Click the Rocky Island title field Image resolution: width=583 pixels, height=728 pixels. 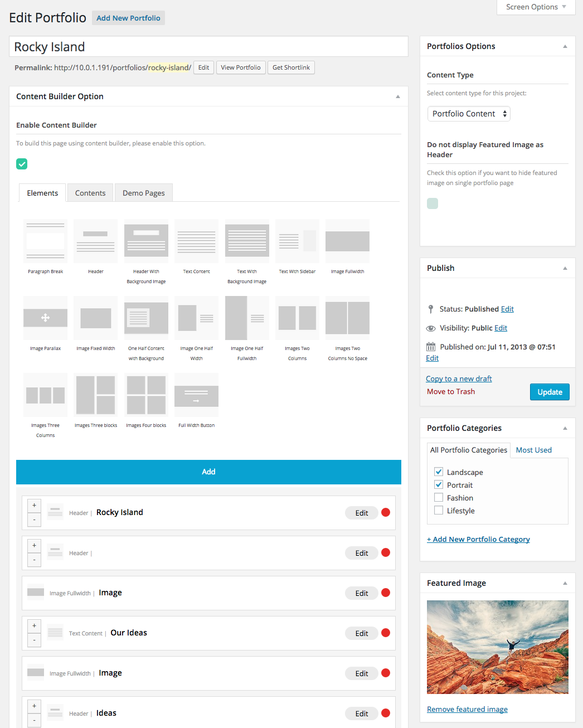(208, 46)
